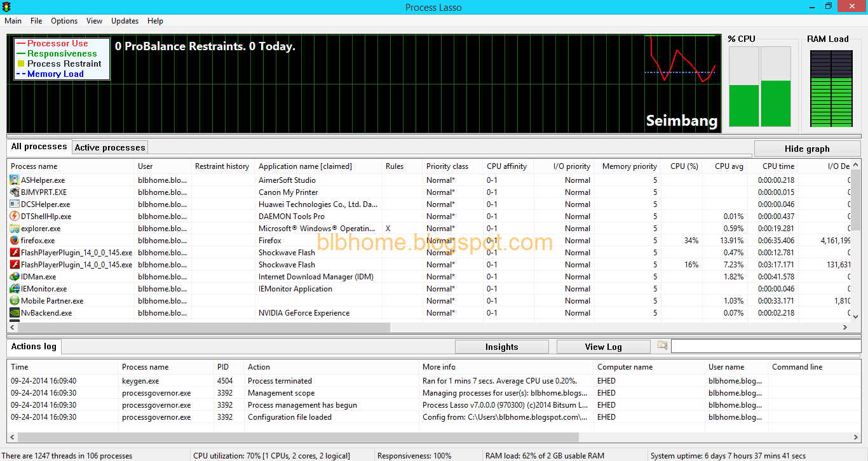This screenshot has width=868, height=461.
Task: Click the 'Process management has begun' action entry
Action: (302, 405)
